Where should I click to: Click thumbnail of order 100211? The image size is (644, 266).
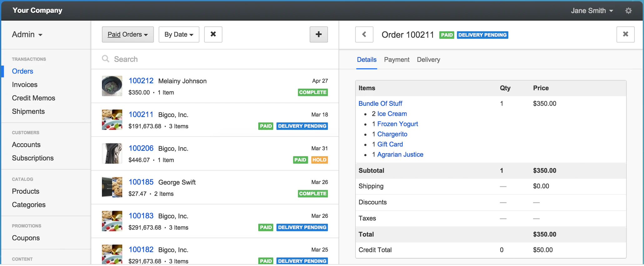[112, 120]
